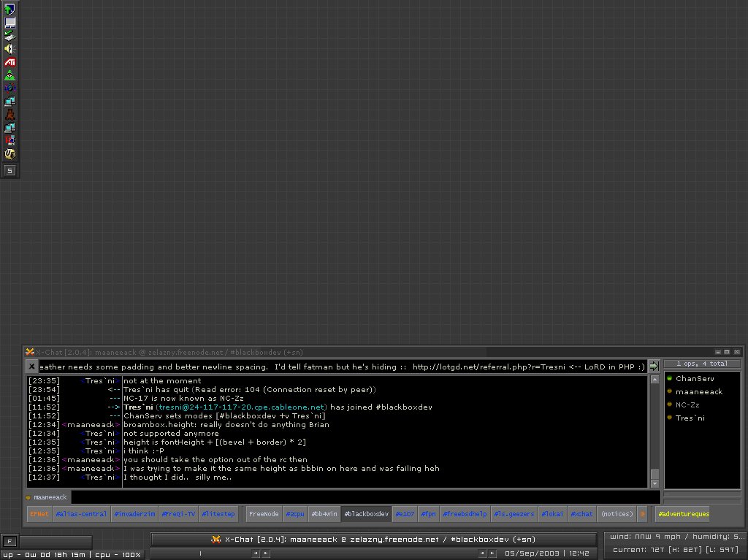Viewport: 748px width, 560px height.
Task: Switch to the FreeNode server tab
Action: [x=264, y=514]
